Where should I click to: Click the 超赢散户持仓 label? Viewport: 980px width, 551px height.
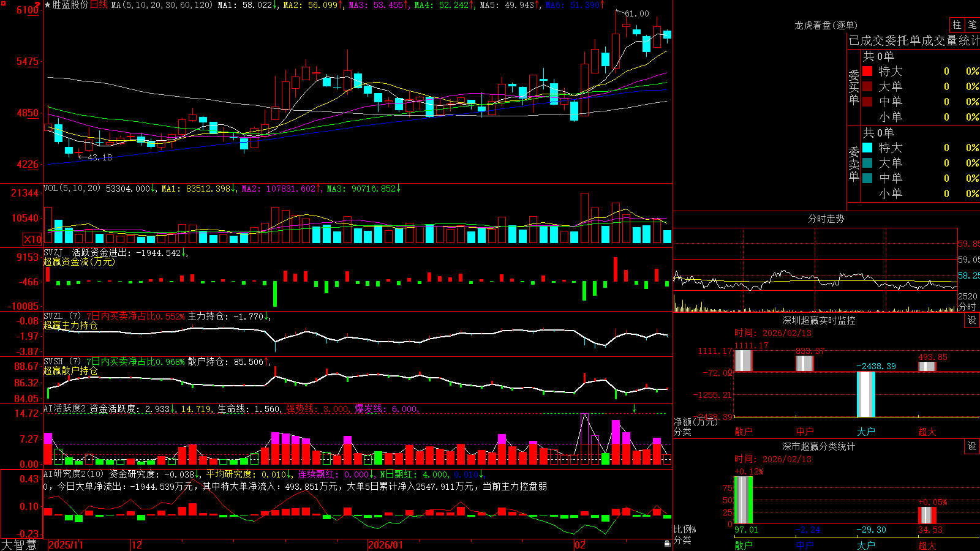(x=70, y=370)
